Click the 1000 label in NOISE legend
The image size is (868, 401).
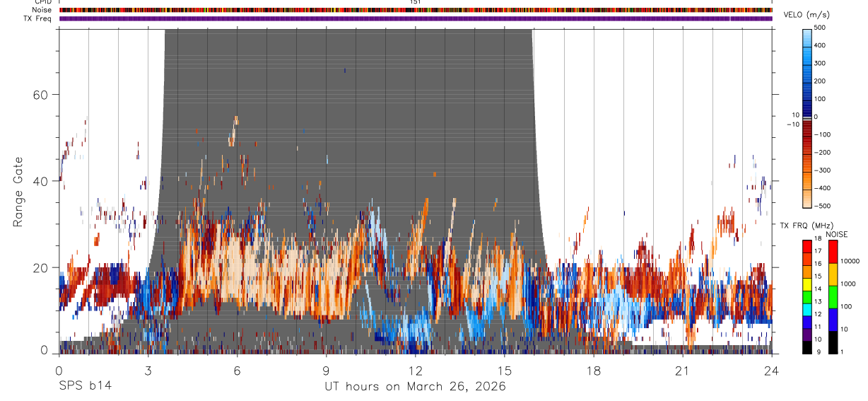pos(848,284)
